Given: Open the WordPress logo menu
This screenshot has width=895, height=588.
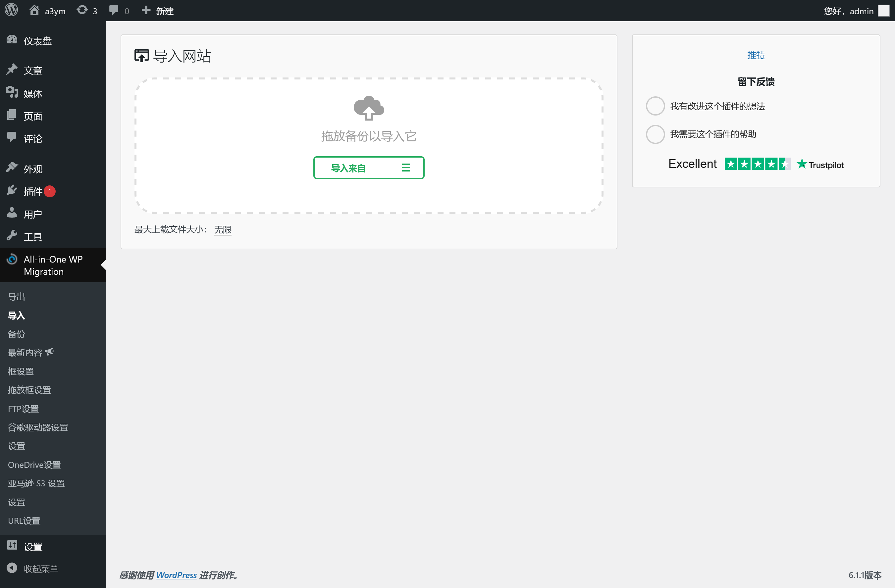Looking at the screenshot, I should click(x=11, y=10).
